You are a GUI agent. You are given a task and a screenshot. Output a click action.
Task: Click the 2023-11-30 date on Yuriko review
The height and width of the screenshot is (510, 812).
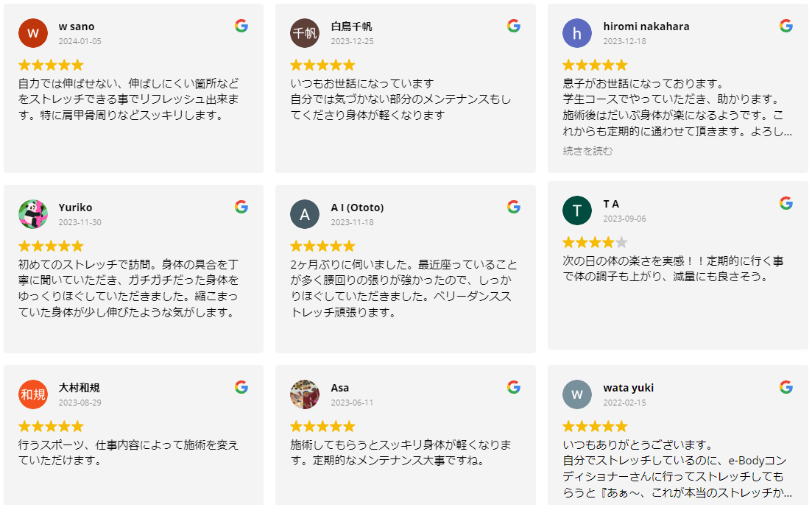coord(80,222)
